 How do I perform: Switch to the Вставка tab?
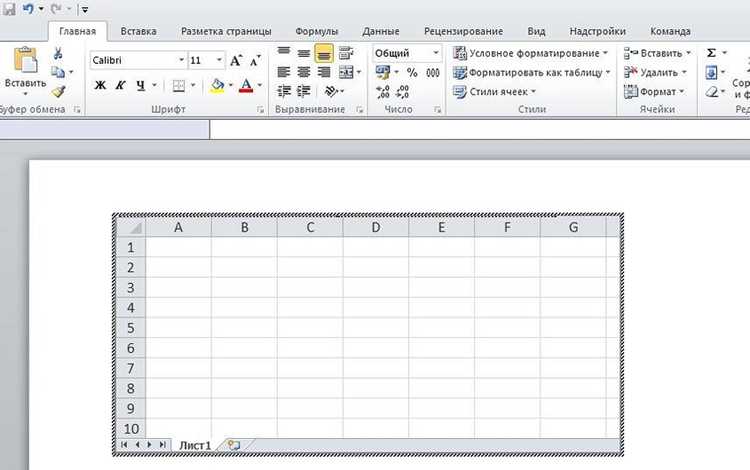coord(138,31)
